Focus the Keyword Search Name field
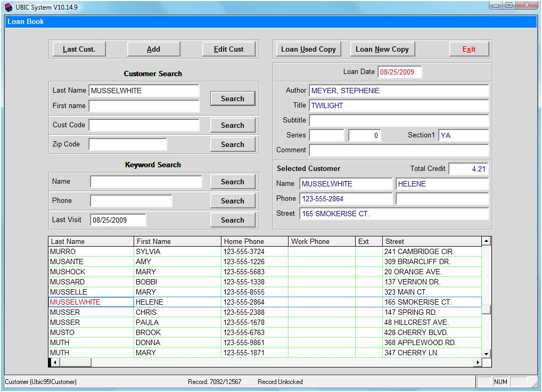 click(146, 182)
